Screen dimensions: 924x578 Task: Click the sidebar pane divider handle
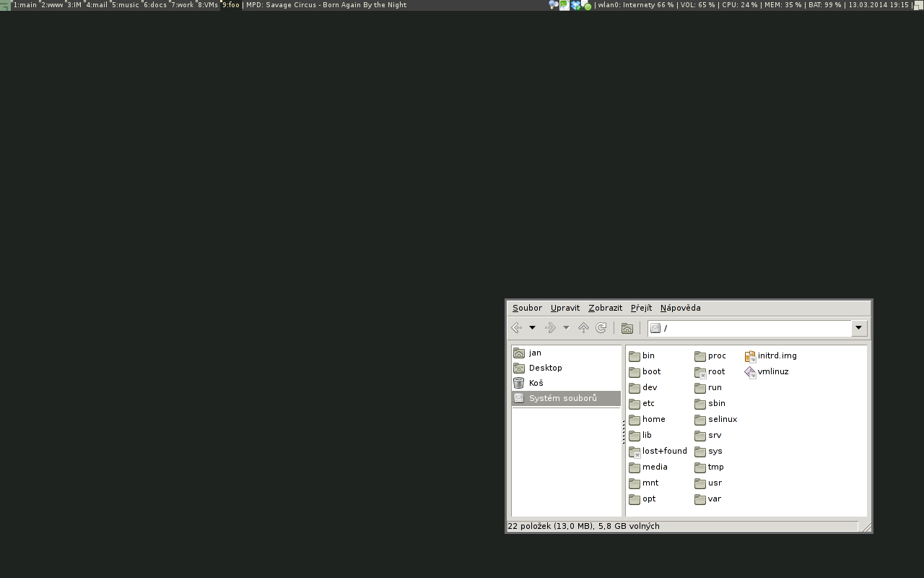click(x=623, y=431)
